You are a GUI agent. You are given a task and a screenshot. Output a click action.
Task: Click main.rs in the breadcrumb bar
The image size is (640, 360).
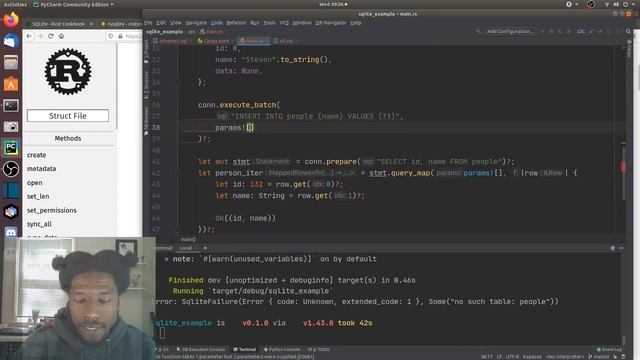[211, 31]
